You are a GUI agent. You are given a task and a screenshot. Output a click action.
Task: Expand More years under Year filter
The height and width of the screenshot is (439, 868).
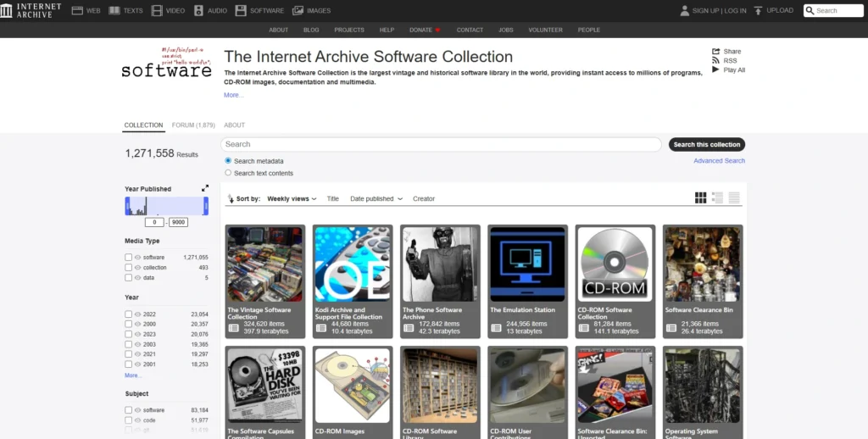click(x=133, y=375)
